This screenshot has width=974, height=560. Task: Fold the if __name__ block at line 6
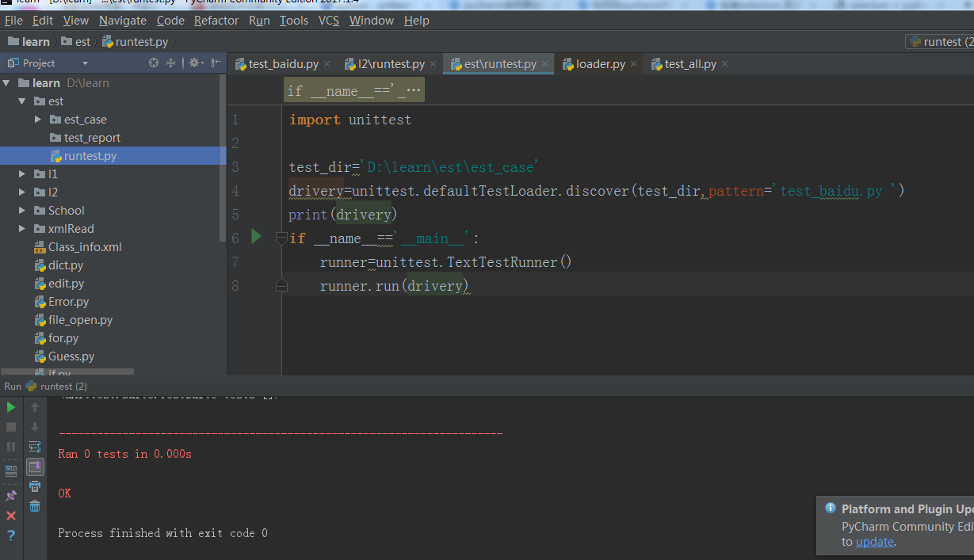[x=281, y=238]
